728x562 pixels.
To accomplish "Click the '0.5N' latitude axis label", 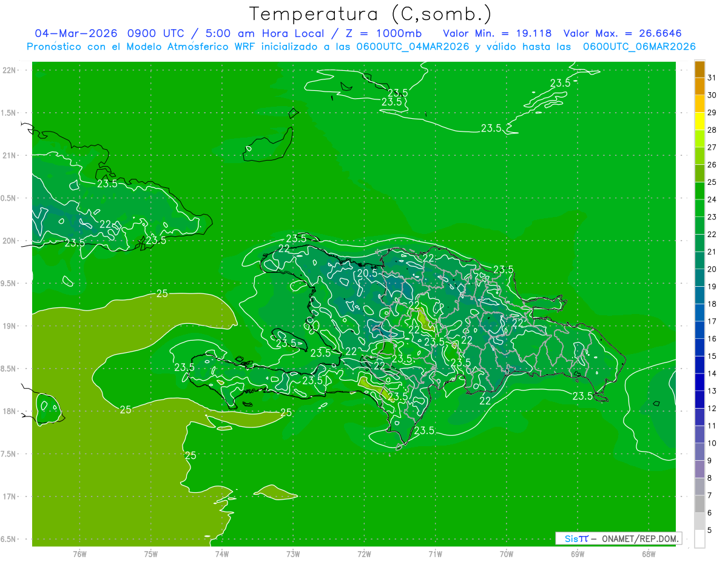I will tap(9, 198).
